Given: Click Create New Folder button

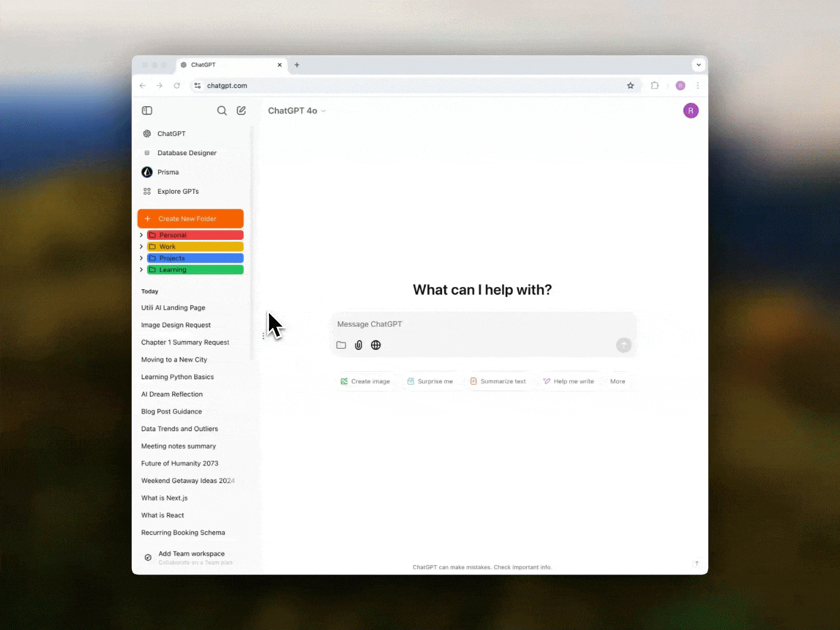Looking at the screenshot, I should point(190,219).
